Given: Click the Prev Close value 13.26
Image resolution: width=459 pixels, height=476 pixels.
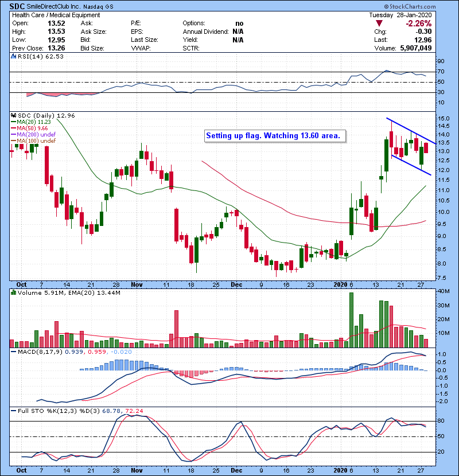Looking at the screenshot, I should 56,48.
